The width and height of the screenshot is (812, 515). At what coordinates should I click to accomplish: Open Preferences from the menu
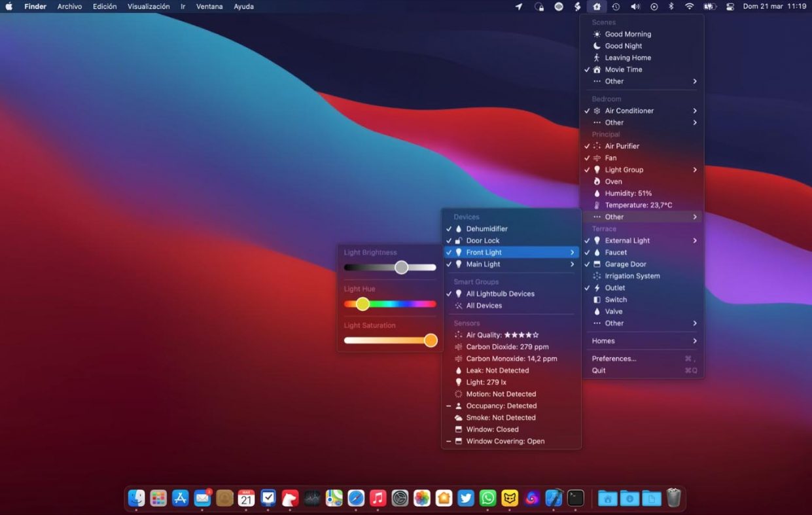[614, 359]
